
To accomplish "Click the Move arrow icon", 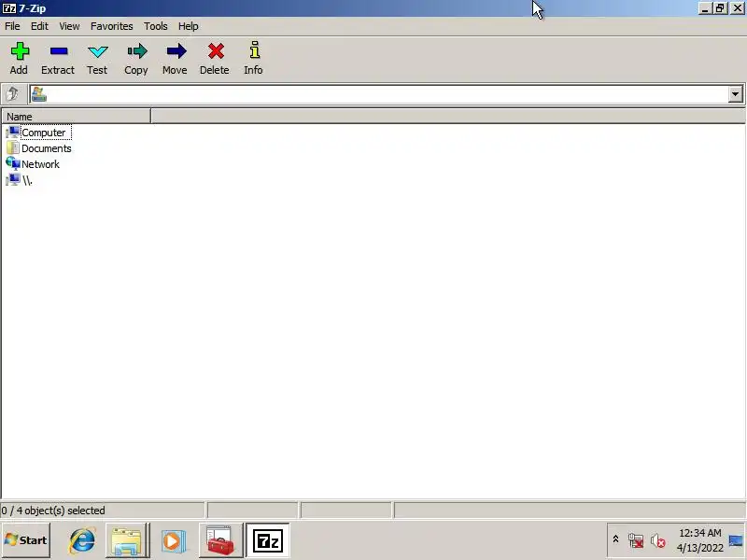I will click(x=176, y=51).
